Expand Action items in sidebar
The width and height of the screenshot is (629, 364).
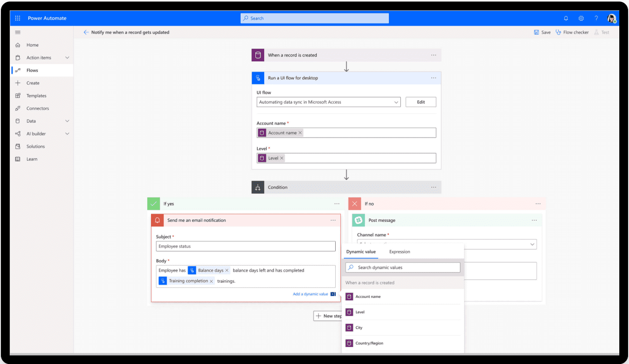point(67,58)
